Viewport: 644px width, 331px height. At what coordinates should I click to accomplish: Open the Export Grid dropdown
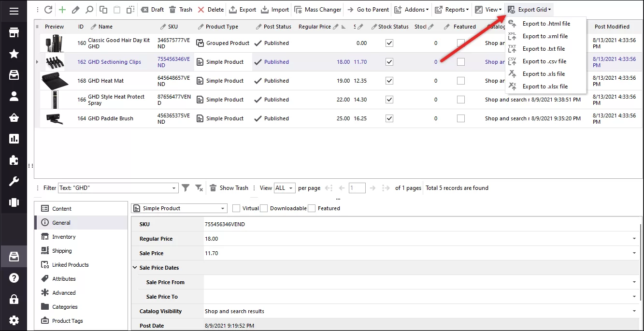click(x=529, y=9)
